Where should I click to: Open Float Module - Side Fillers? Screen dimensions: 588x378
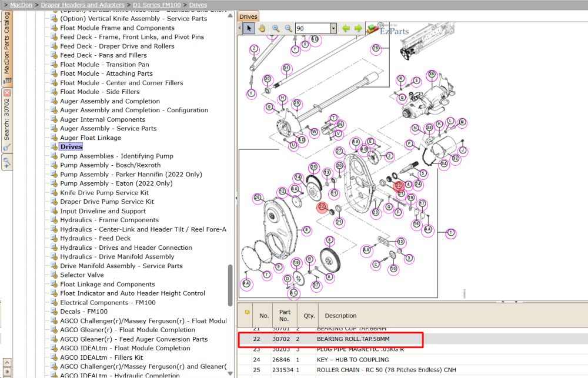100,92
